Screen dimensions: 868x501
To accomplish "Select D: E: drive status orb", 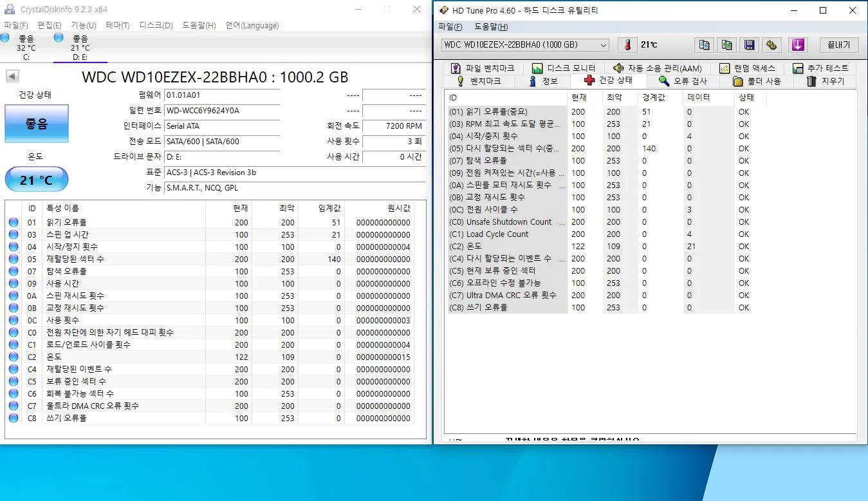I will coord(59,39).
